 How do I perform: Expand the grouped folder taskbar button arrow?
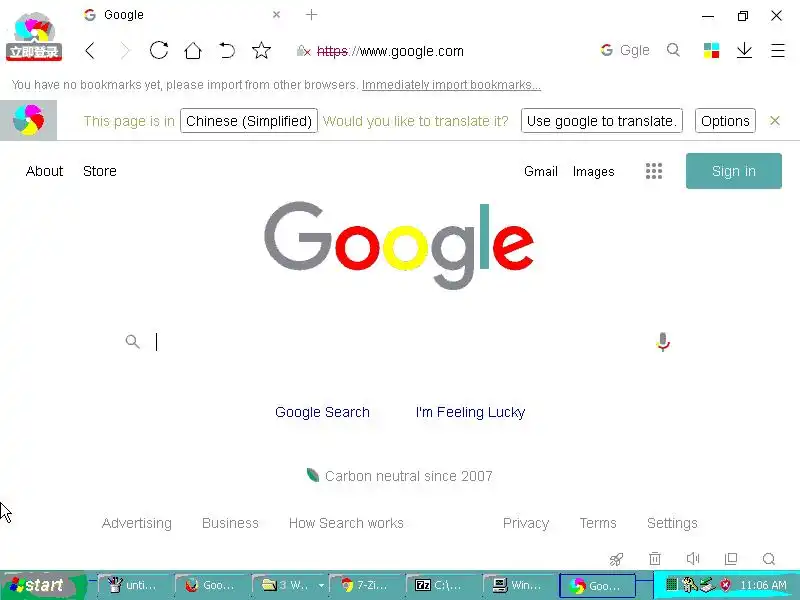[321, 585]
